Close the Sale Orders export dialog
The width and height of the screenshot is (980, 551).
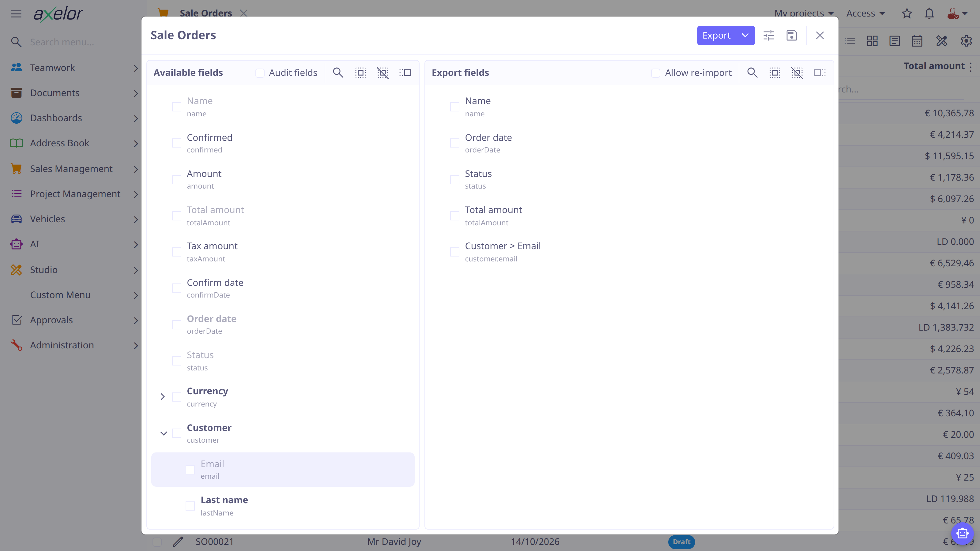pos(820,36)
